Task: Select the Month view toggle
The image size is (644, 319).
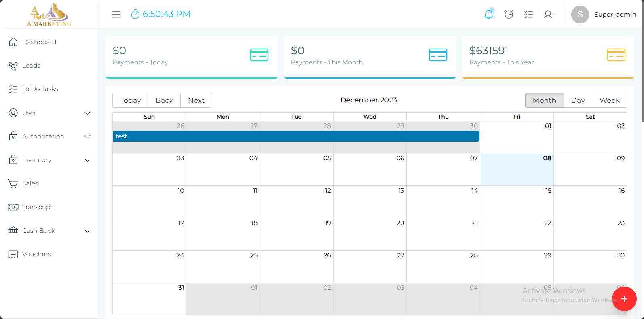Action: [544, 100]
